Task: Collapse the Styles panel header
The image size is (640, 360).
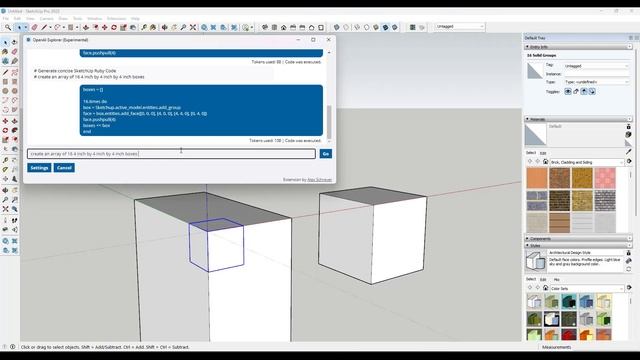Action: [578, 245]
